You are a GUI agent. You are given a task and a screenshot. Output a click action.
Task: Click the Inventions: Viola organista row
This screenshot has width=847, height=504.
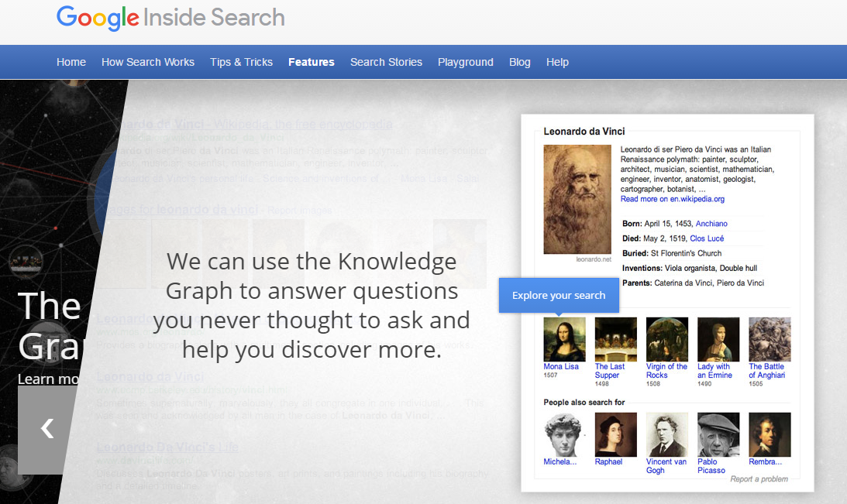(x=689, y=268)
